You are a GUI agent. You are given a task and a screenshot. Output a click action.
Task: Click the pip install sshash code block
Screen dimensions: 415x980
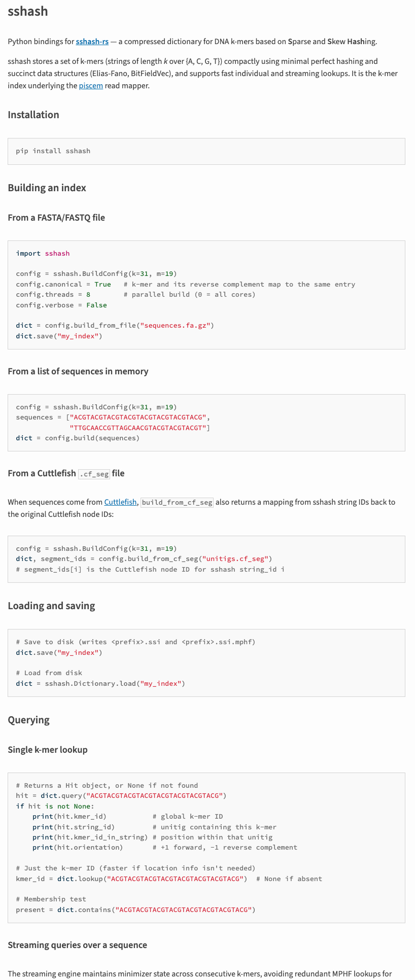(53, 151)
